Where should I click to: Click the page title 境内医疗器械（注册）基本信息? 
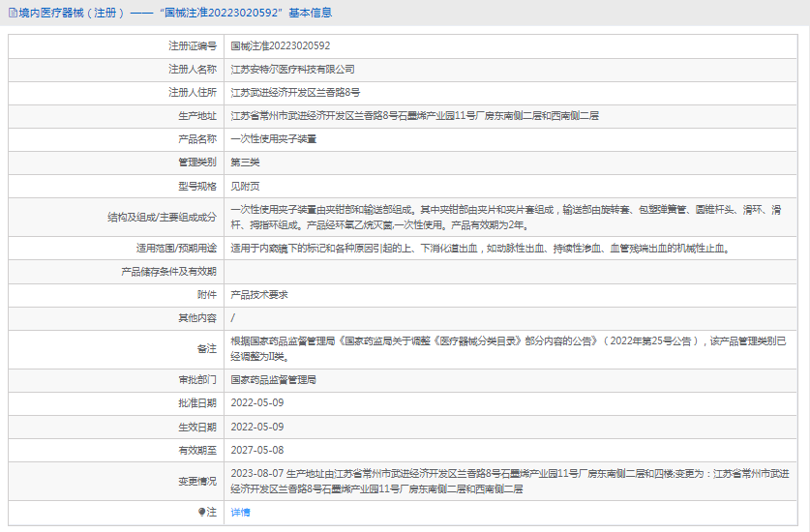(x=175, y=13)
